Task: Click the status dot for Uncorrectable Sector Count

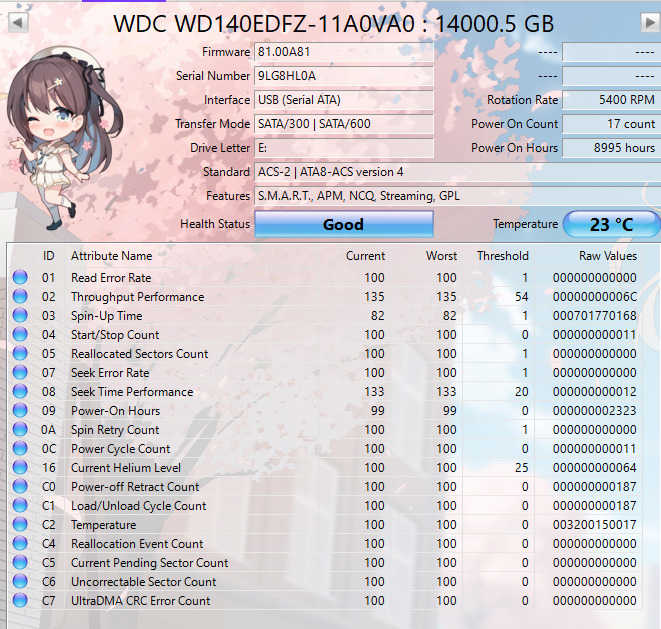Action: (x=20, y=581)
